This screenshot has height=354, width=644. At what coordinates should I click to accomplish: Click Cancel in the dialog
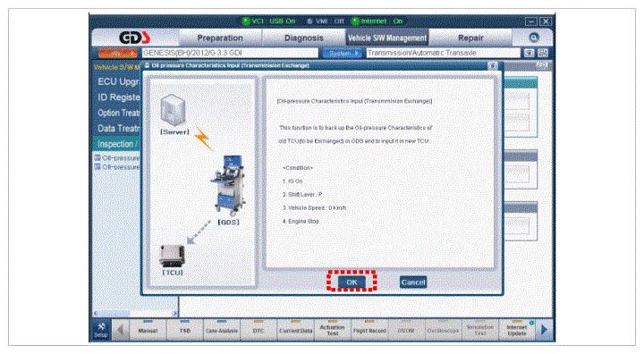coord(413,282)
